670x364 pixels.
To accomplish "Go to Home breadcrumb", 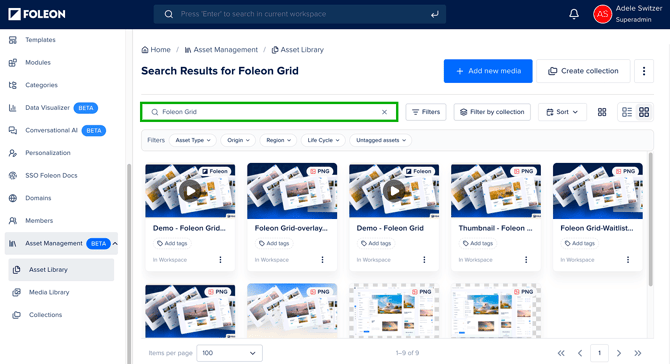I will point(156,50).
